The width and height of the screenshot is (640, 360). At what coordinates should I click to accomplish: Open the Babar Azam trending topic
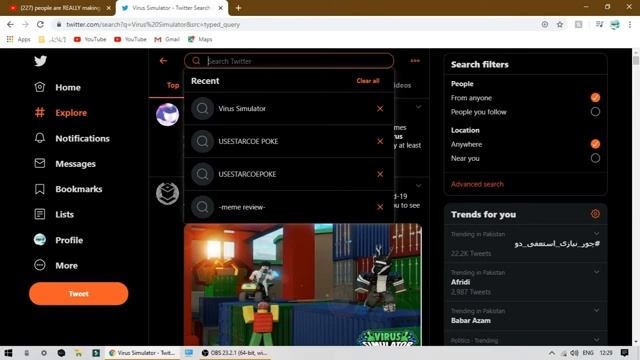click(471, 320)
